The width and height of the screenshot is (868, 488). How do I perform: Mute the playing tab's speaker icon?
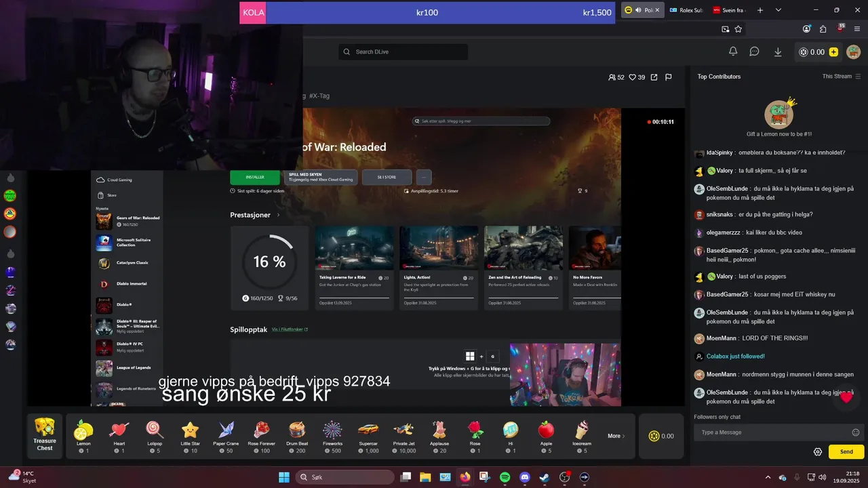[x=638, y=10]
